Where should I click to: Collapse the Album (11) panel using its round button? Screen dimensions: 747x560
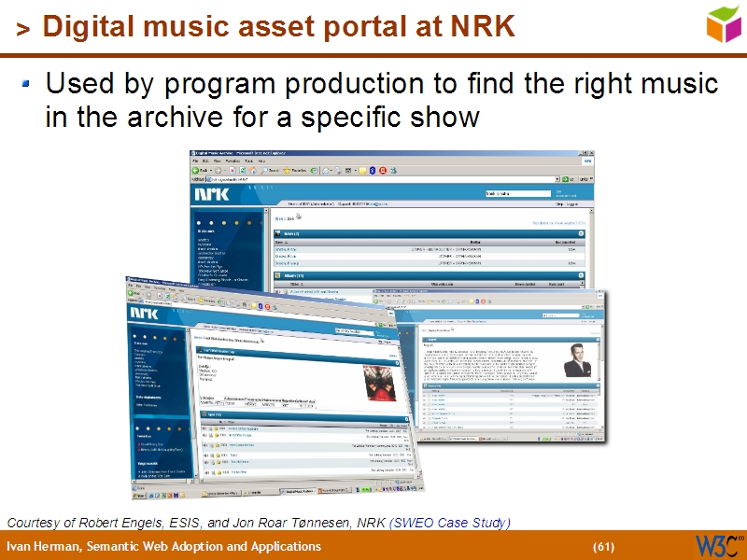pos(582,275)
